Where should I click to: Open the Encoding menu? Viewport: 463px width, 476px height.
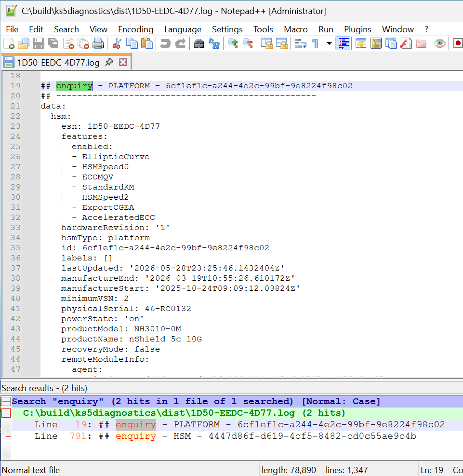136,29
